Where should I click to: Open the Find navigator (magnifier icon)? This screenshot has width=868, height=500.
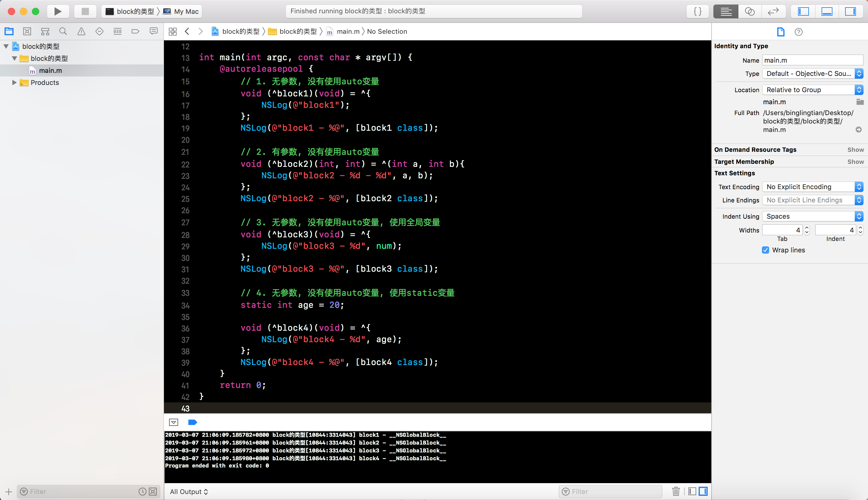(x=63, y=32)
